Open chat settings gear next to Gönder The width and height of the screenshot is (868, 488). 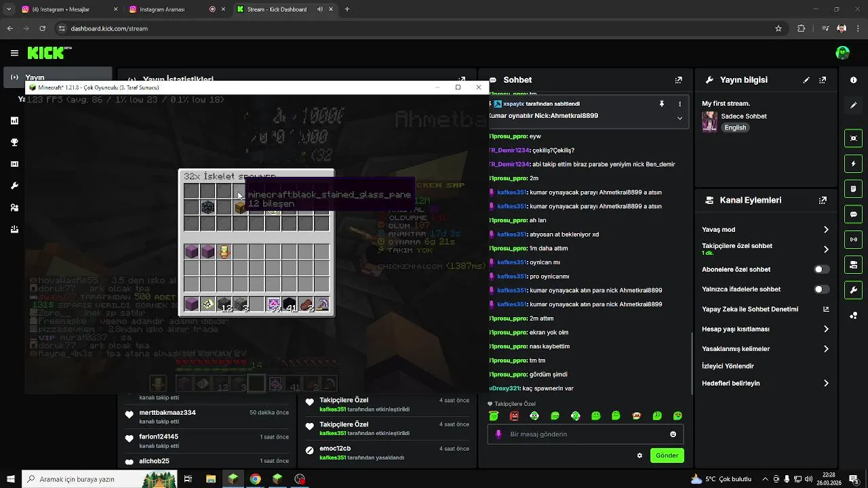639,455
